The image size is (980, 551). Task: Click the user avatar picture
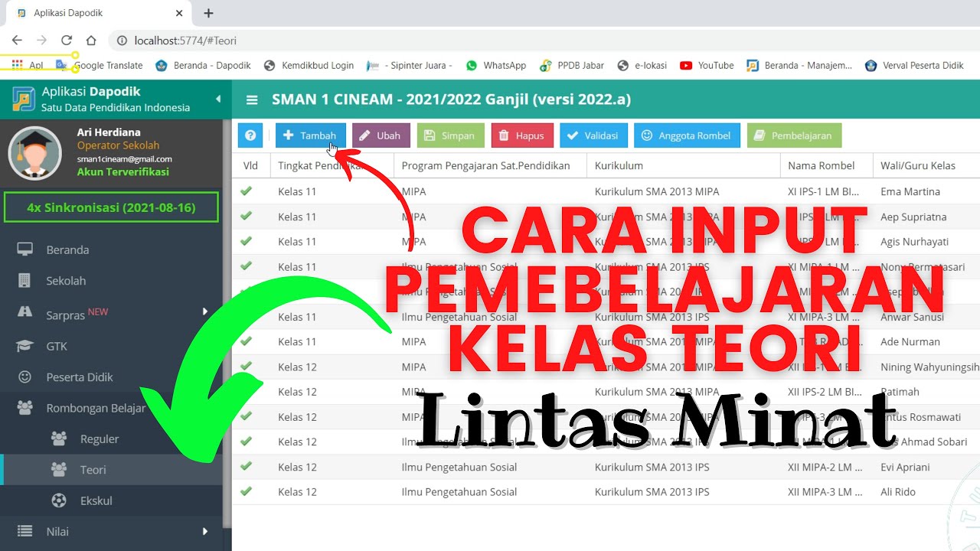coord(35,155)
